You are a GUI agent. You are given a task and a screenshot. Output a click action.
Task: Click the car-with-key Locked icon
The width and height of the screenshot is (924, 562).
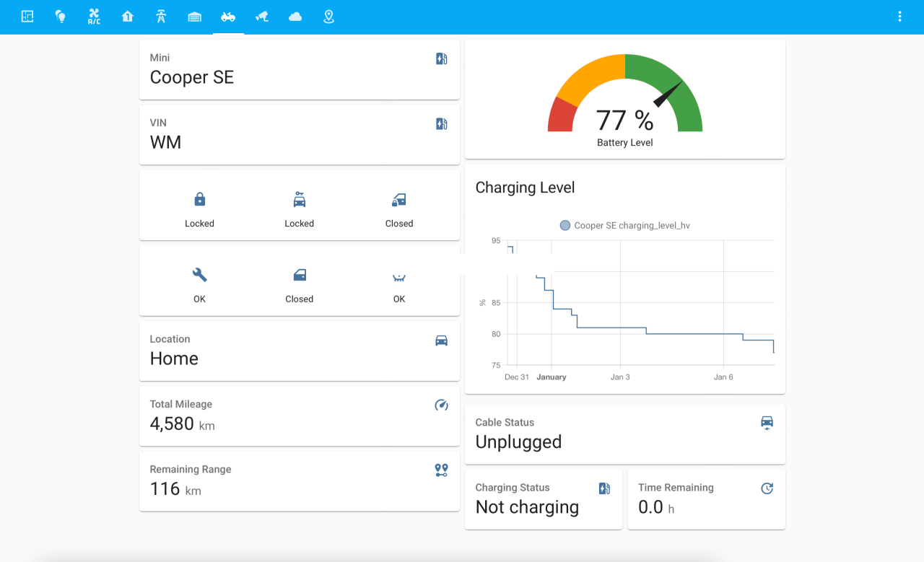pos(300,200)
